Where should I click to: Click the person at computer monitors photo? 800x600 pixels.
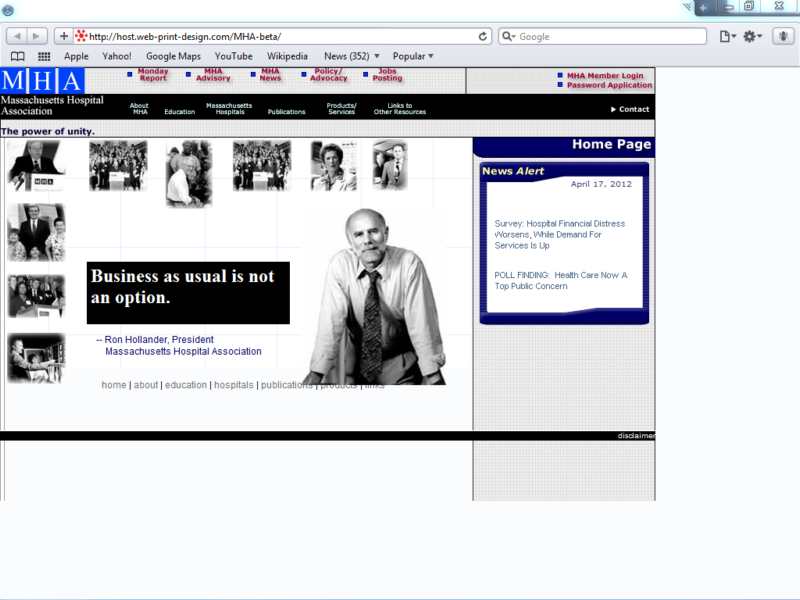pyautogui.click(x=36, y=358)
